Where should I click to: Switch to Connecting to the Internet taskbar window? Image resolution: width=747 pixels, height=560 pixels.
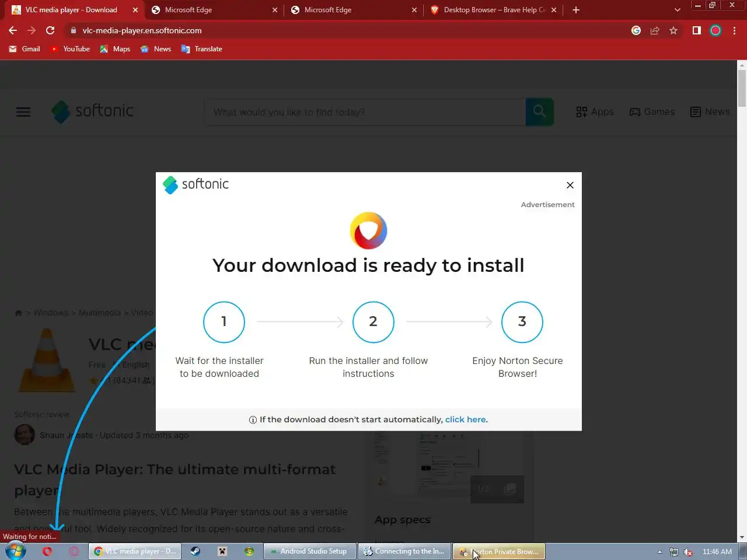pos(404,551)
